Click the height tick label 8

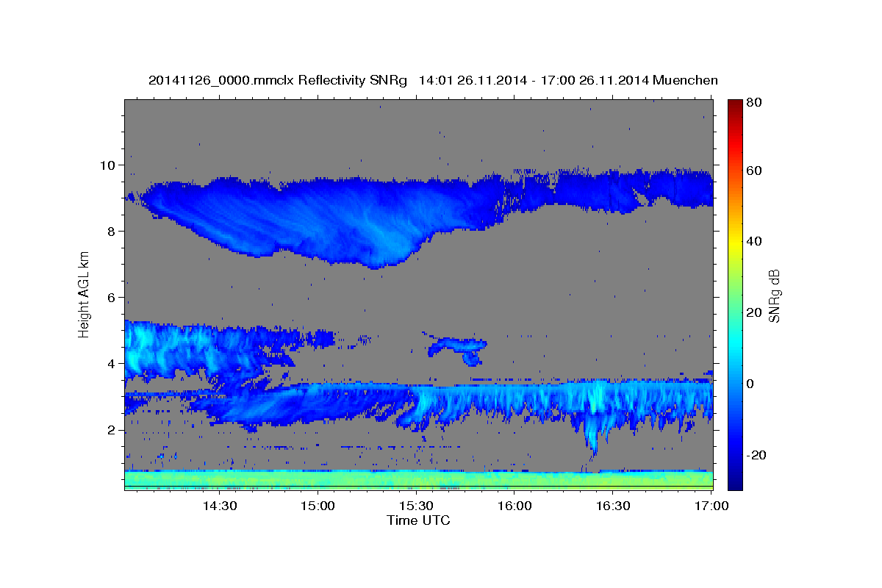click(x=112, y=232)
